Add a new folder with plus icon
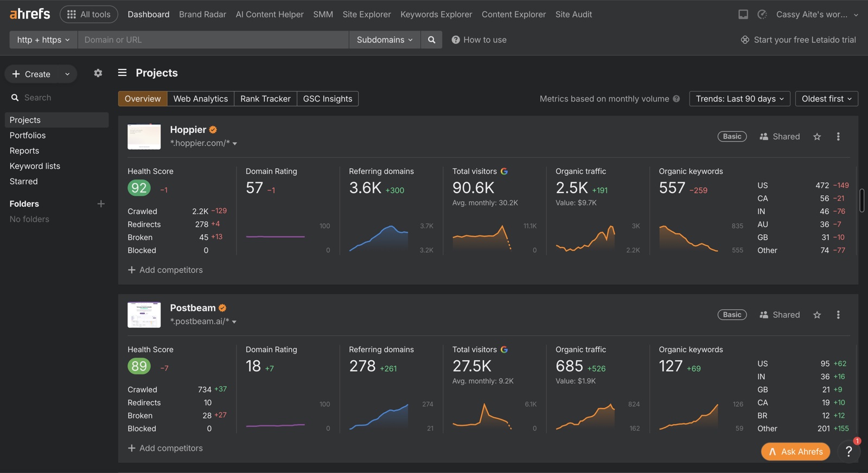 101,204
